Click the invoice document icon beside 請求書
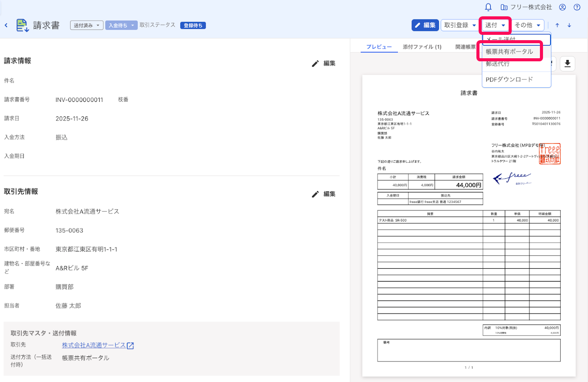 [x=22, y=25]
